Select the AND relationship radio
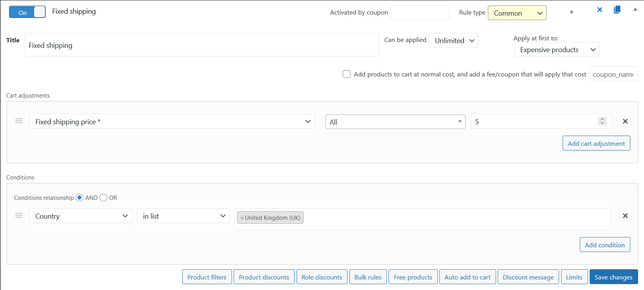The image size is (644, 290). pyautogui.click(x=79, y=198)
